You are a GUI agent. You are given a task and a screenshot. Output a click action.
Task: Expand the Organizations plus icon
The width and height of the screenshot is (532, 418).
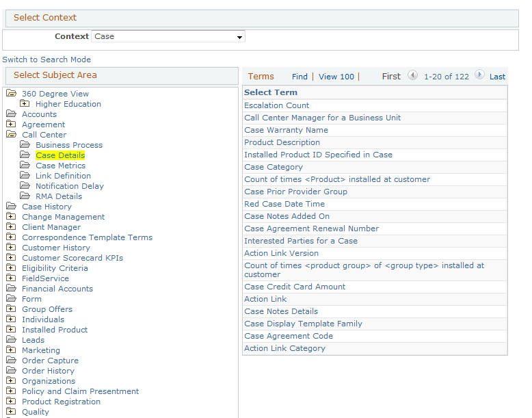(x=11, y=380)
